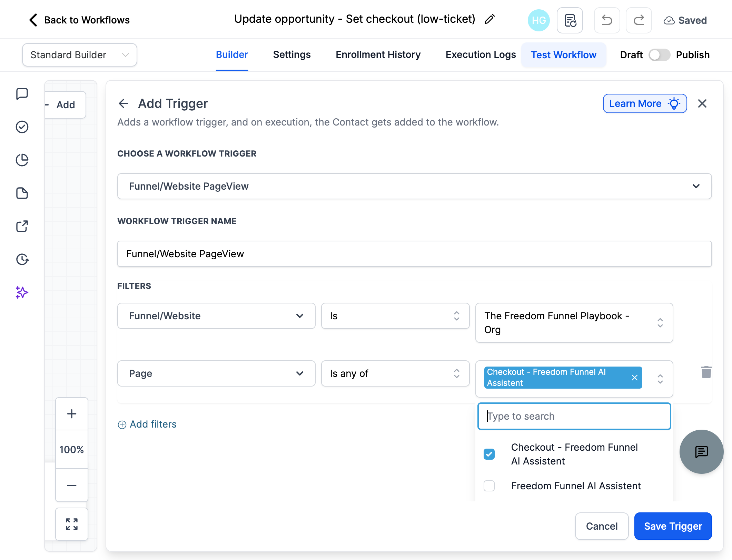732x560 pixels.
Task: Open the pie chart stats sidebar icon
Action: click(x=22, y=160)
